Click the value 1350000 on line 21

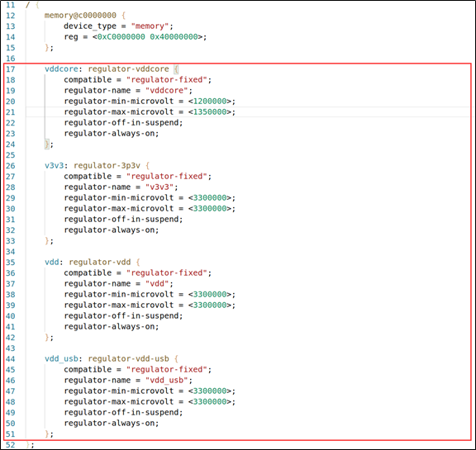point(210,112)
